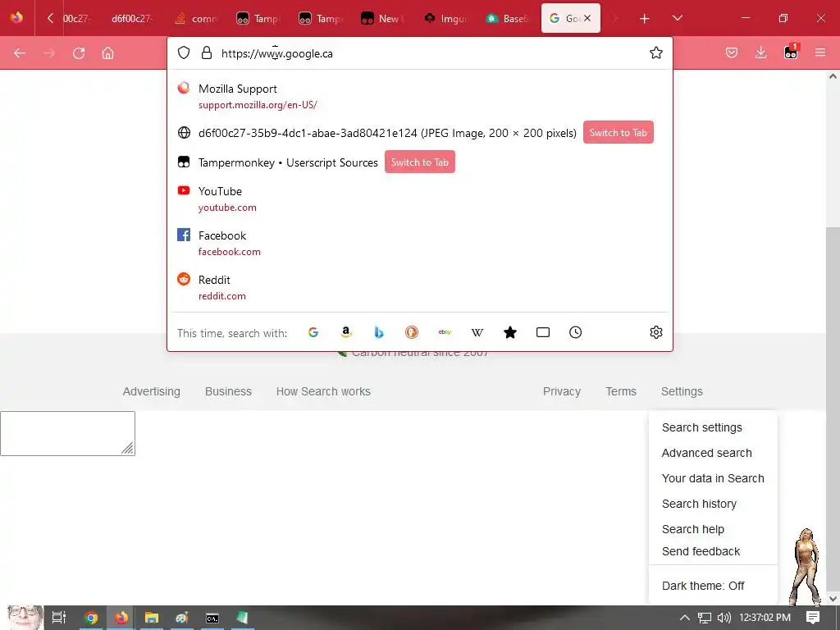Viewport: 840px width, 630px height.
Task: Switch to Tab for the JPEG image
Action: [x=619, y=132]
